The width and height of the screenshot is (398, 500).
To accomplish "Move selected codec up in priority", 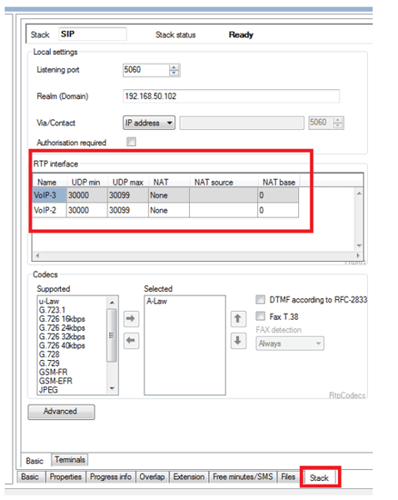I will (x=238, y=319).
